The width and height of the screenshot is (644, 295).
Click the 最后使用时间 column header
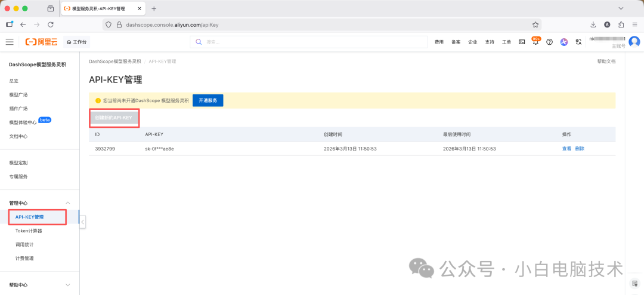tap(457, 134)
